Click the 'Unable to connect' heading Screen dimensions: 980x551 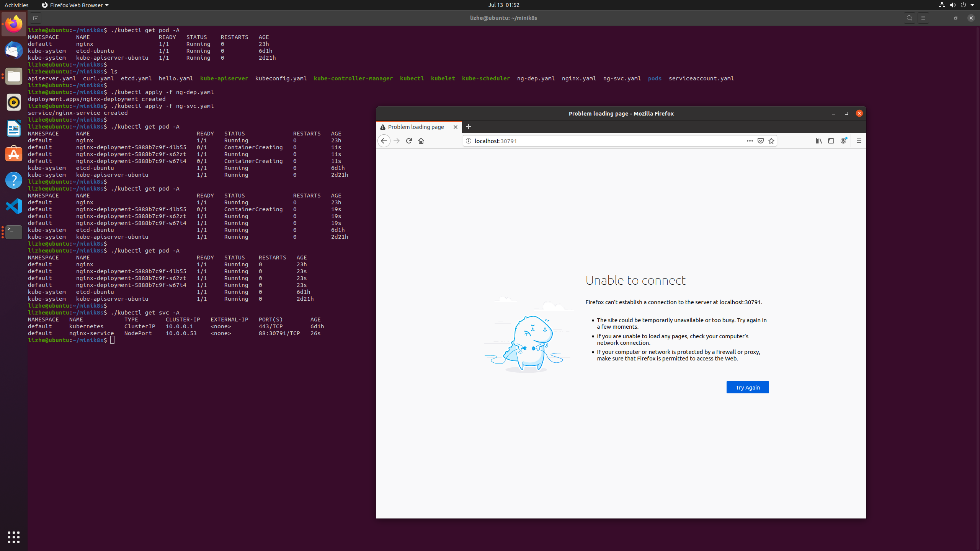pos(635,280)
